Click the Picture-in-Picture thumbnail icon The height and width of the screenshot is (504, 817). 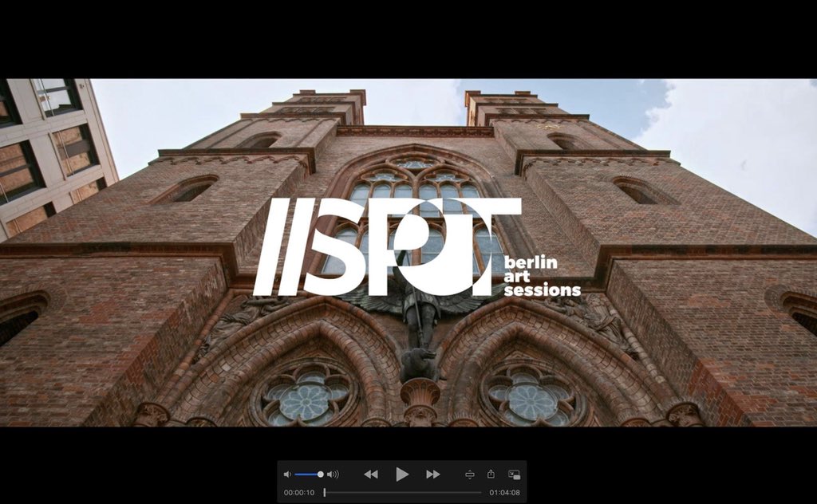pos(514,472)
